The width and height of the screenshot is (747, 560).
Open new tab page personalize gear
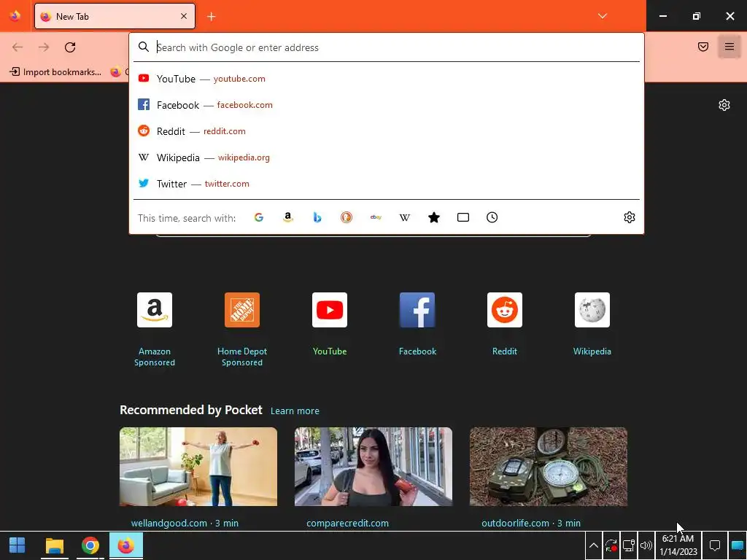coord(724,105)
